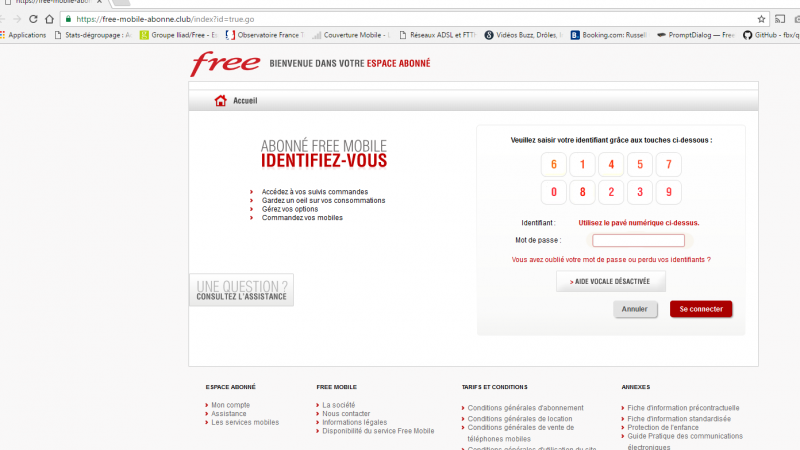Open Booking.com bookmark
The width and height of the screenshot is (800, 450).
pyautogui.click(x=609, y=35)
